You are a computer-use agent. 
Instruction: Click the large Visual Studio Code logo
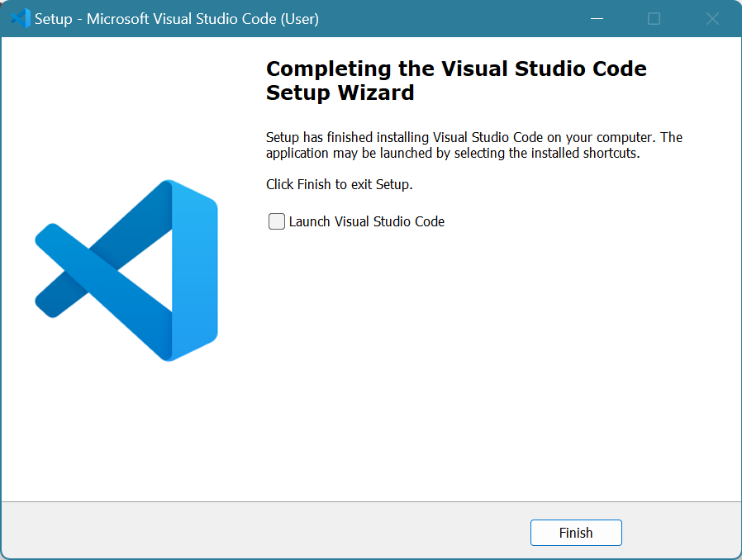tap(126, 270)
